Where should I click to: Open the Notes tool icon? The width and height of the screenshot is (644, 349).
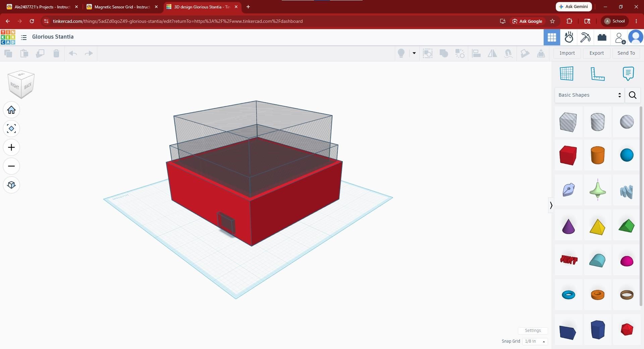point(628,73)
